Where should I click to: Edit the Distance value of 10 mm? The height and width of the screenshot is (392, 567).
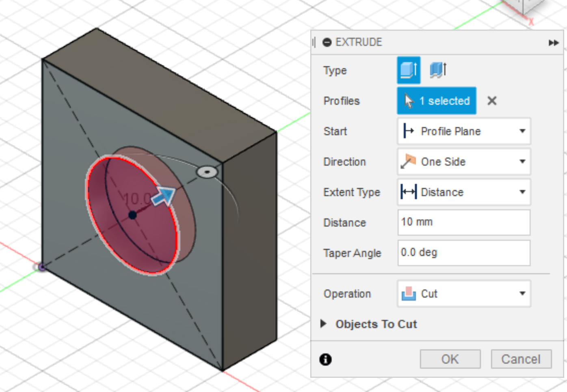(463, 222)
